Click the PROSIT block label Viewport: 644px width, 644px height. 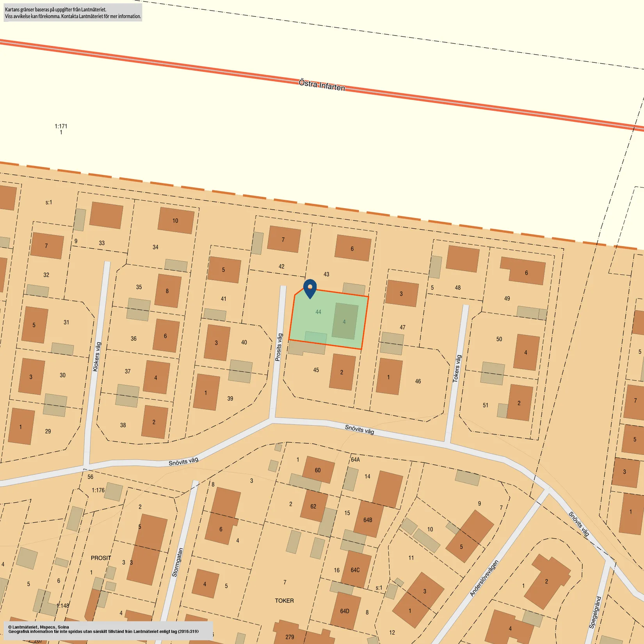(101, 558)
